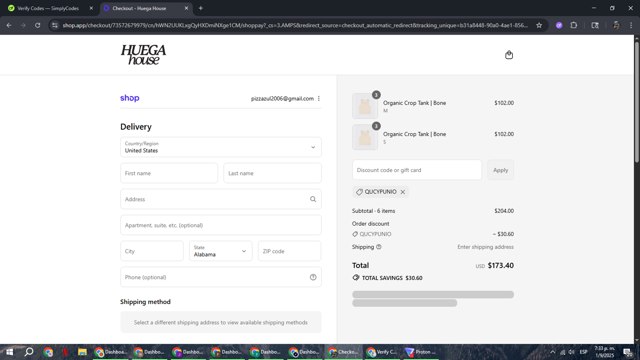Close the Verify Codes SimplyCodes tab
640x360 pixels.
tap(91, 8)
